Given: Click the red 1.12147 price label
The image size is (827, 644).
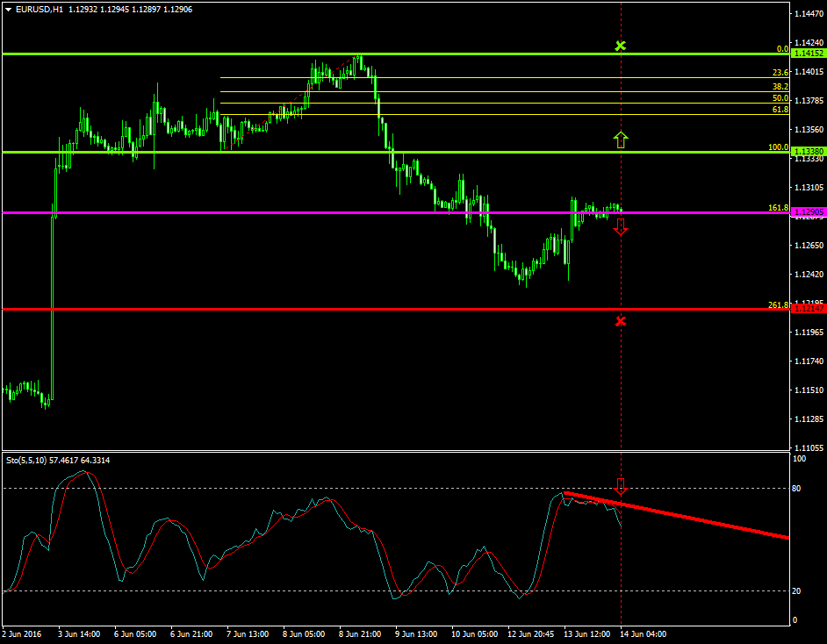Looking at the screenshot, I should point(808,309).
